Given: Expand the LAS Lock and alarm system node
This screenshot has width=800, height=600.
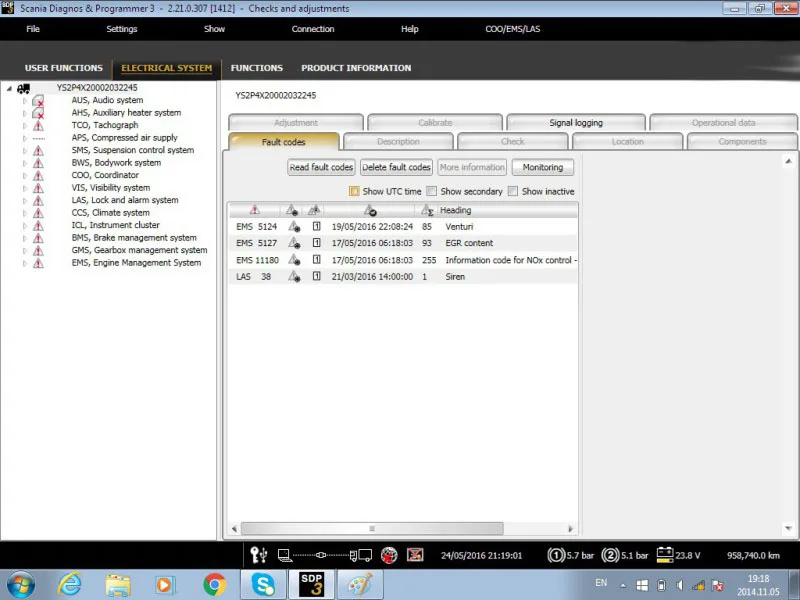Looking at the screenshot, I should 24,201.
